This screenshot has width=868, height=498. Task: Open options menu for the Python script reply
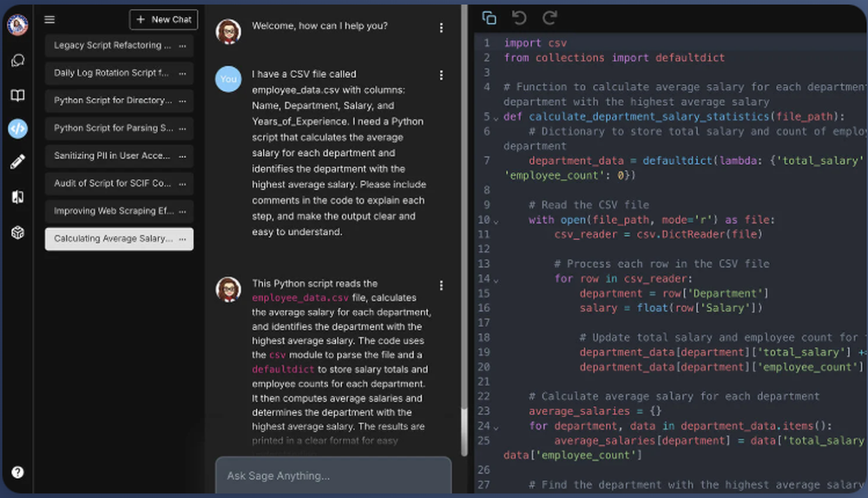coord(441,285)
